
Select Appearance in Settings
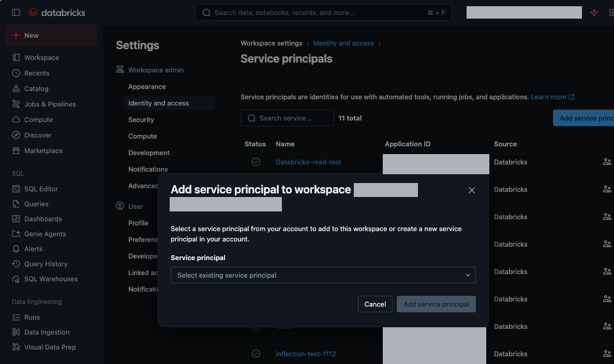click(x=147, y=86)
